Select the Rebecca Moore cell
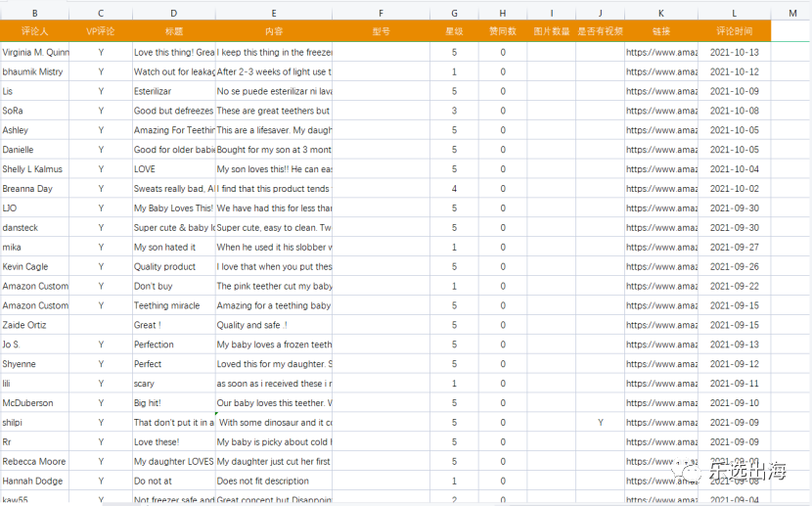 (x=34, y=461)
